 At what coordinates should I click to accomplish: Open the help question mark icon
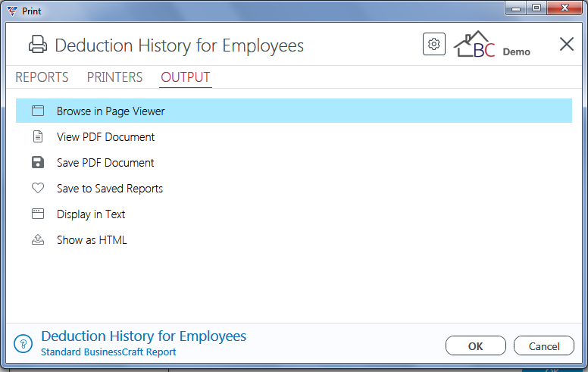click(x=23, y=343)
